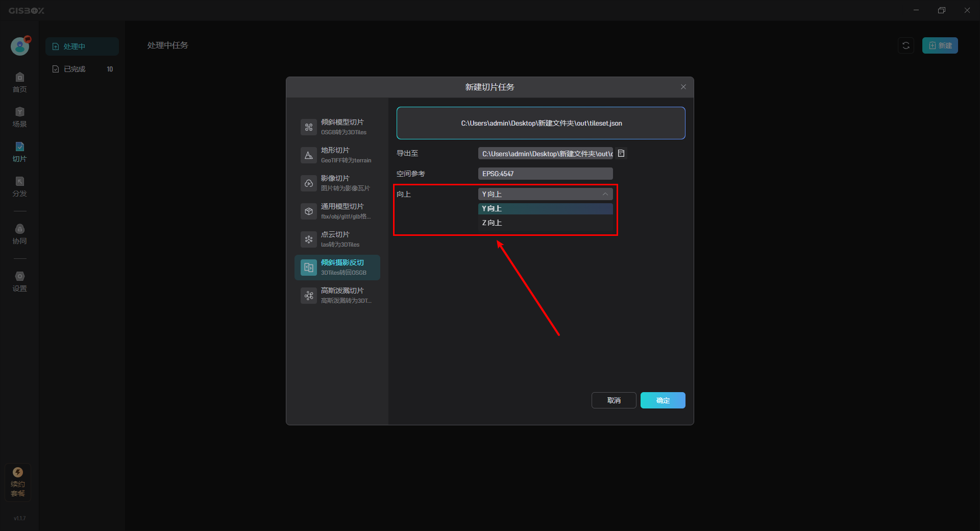Click the 10 count beside 已完成
Image resolution: width=980 pixels, height=531 pixels.
(x=110, y=69)
